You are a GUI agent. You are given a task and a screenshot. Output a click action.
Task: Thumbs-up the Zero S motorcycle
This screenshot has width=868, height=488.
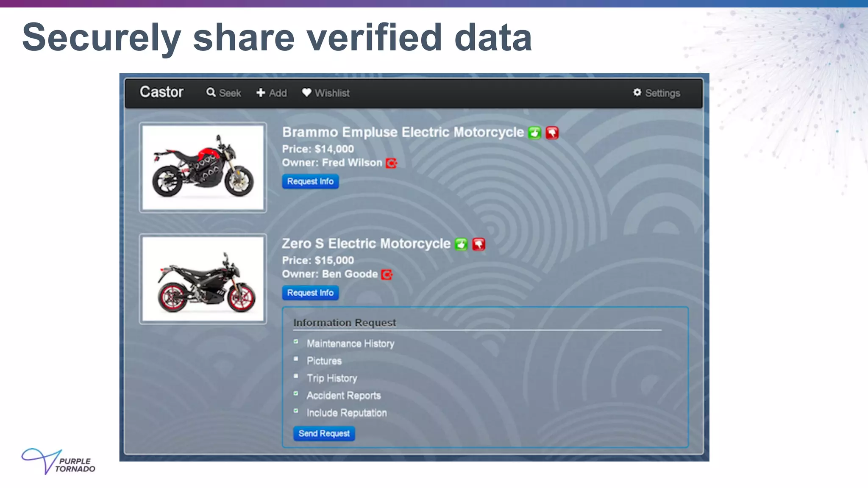[x=461, y=244]
